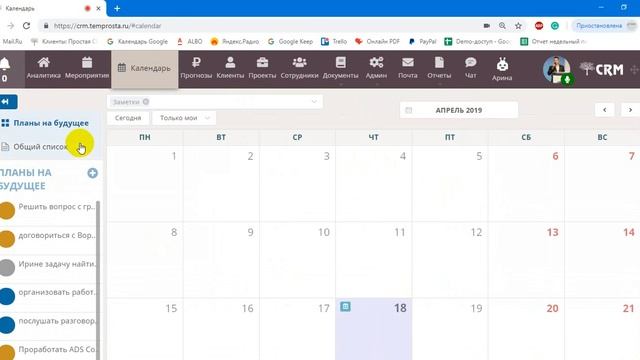Expand the filter dropdown arrow
This screenshot has height=360, width=640.
(314, 102)
